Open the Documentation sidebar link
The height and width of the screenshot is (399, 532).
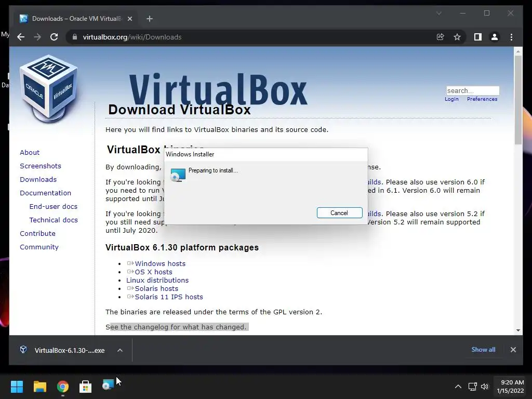click(x=46, y=193)
